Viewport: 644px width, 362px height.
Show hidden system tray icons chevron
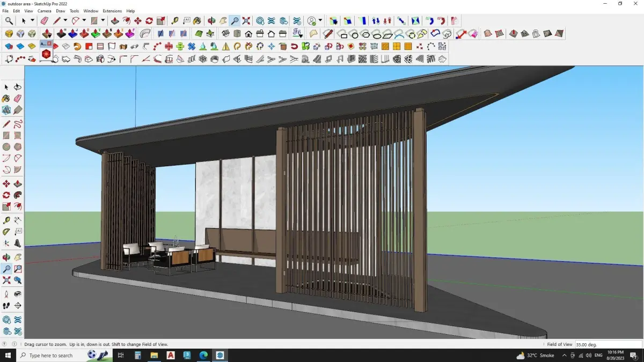pos(564,355)
